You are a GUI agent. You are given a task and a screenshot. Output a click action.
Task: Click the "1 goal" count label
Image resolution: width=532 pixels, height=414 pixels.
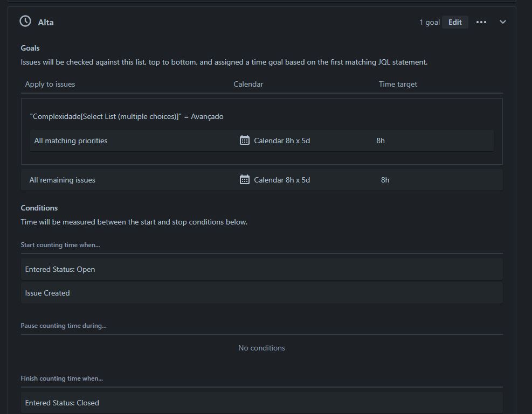430,23
